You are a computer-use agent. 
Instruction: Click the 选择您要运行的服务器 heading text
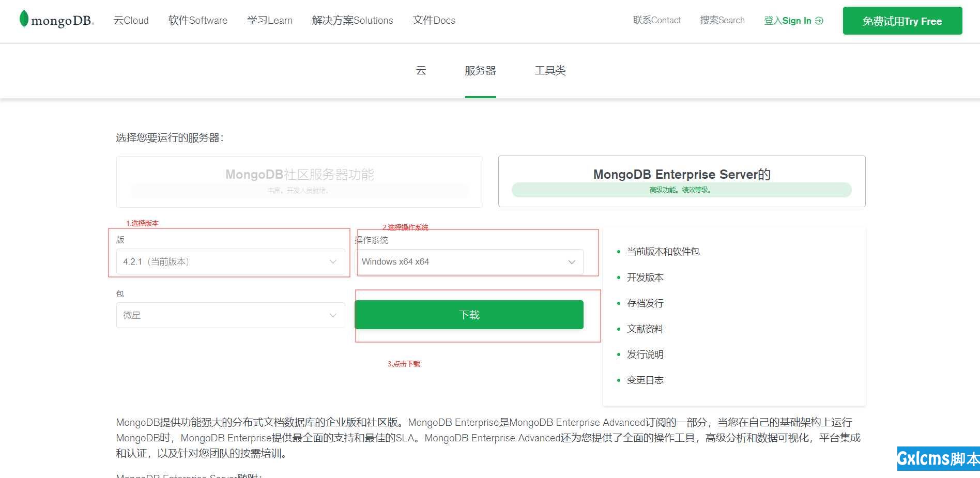coord(170,138)
